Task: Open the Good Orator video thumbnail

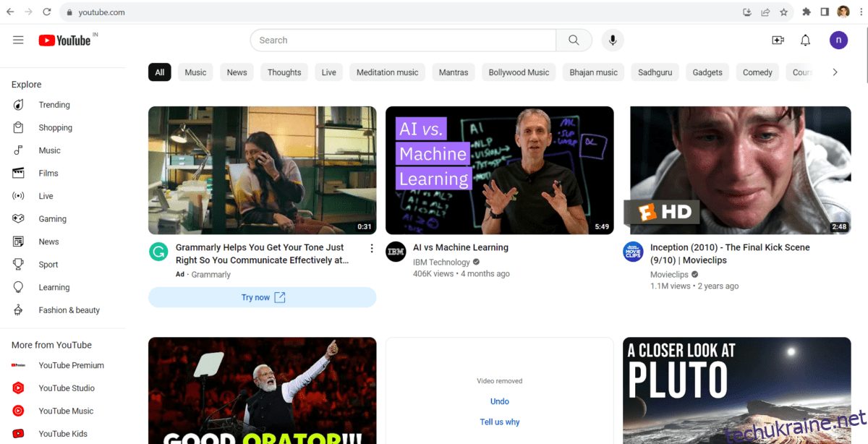Action: tap(263, 390)
